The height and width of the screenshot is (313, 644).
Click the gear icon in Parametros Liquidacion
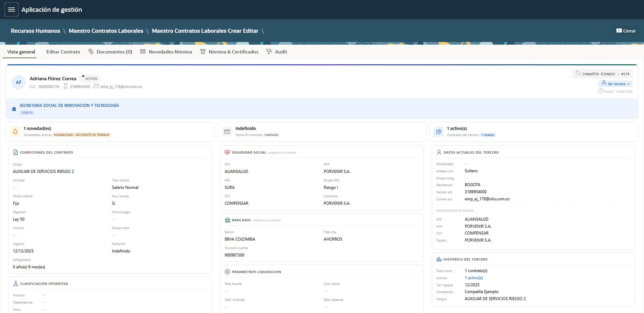pyautogui.click(x=227, y=272)
